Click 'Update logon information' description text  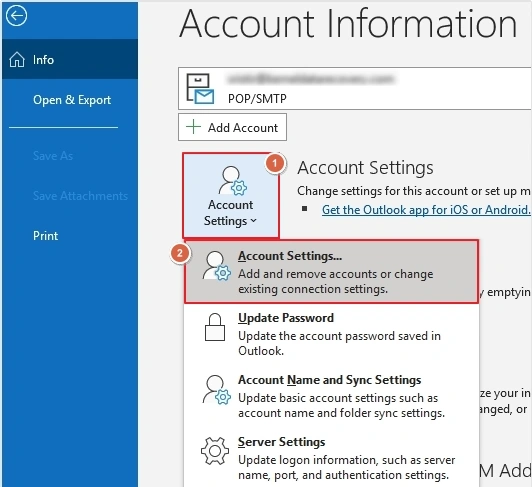[x=346, y=467]
